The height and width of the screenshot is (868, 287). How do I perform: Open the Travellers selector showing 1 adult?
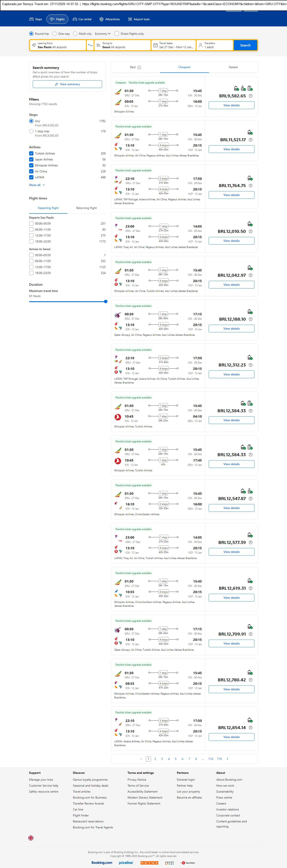pos(215,45)
